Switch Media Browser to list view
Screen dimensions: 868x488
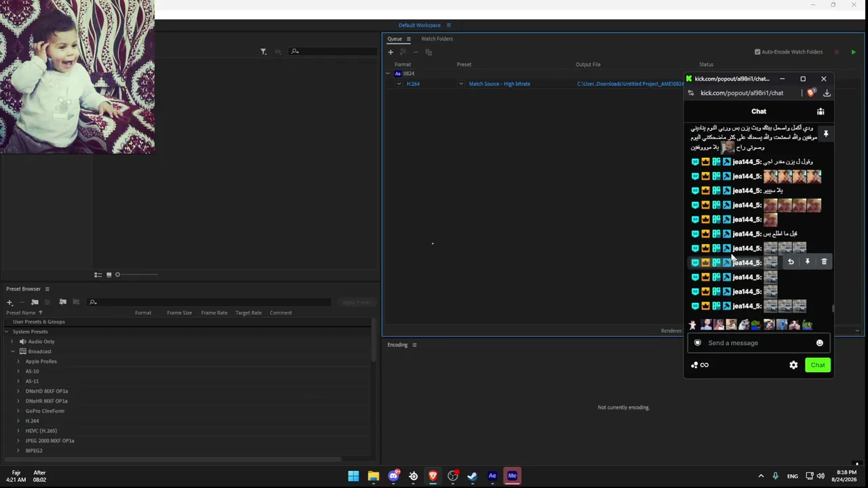(x=98, y=274)
